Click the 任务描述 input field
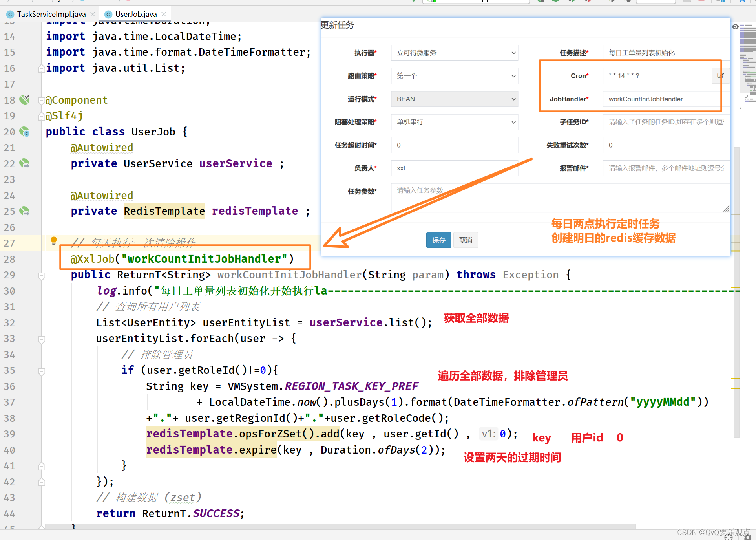 pos(666,53)
